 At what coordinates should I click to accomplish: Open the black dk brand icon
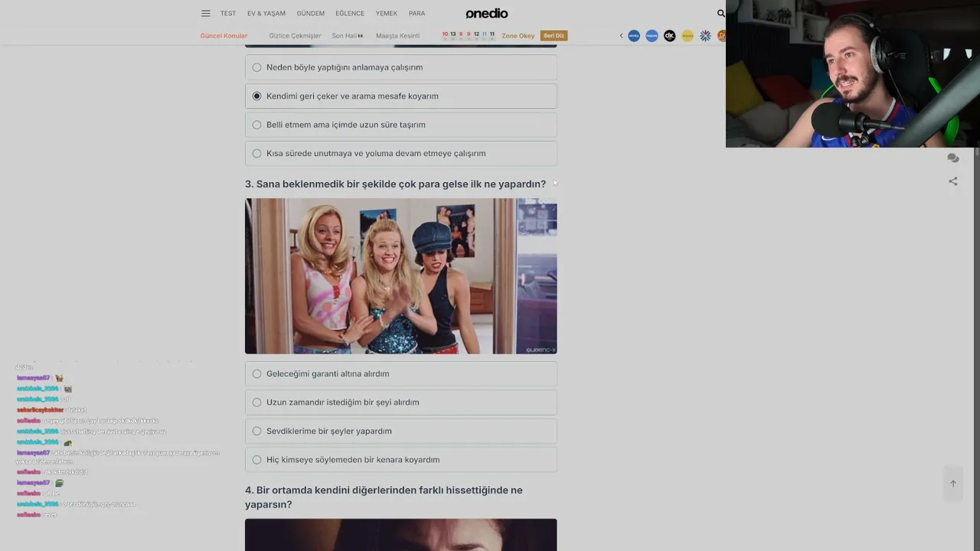tap(670, 36)
